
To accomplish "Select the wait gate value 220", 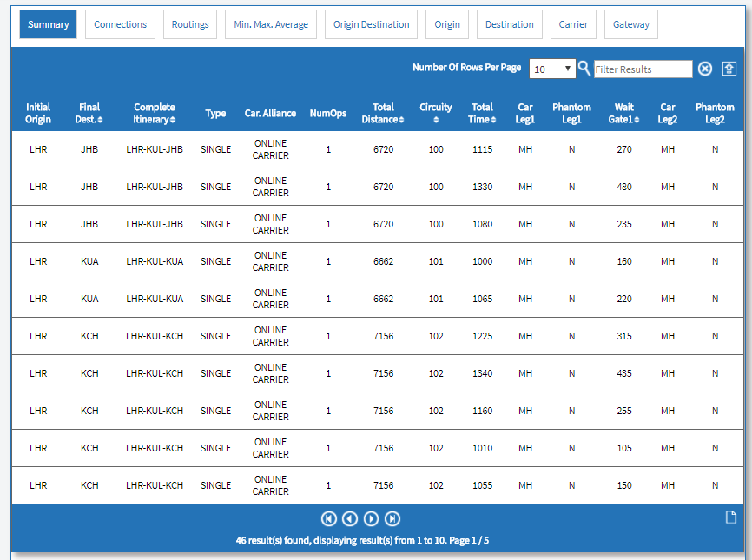I will point(624,300).
